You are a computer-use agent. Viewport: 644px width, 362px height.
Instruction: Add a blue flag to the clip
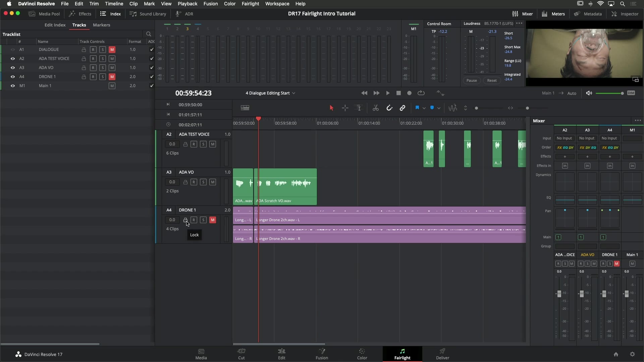click(x=417, y=108)
